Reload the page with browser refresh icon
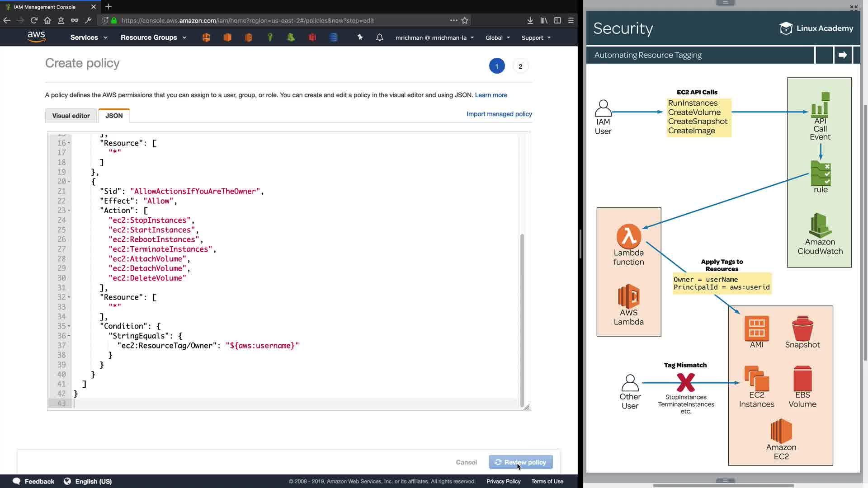The height and width of the screenshot is (488, 868). click(34, 20)
